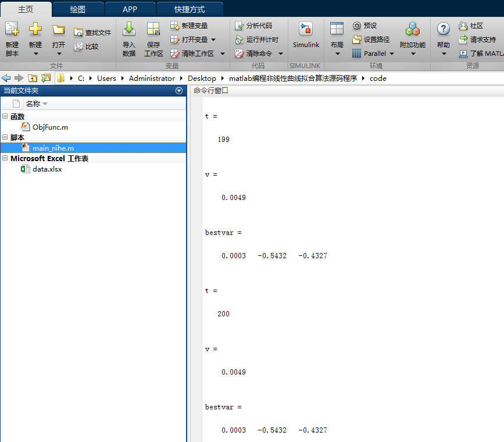Click code in the address path
The width and height of the screenshot is (504, 442).
pos(378,78)
